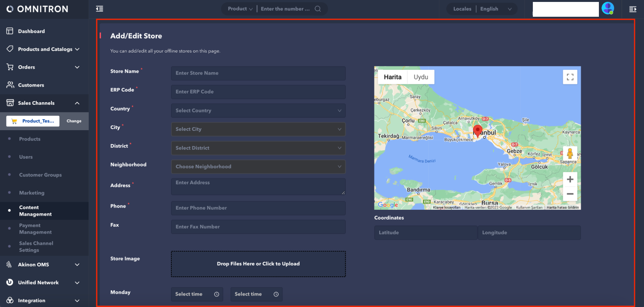Expand Products and Catalogs menu
The image size is (644, 307).
point(45,49)
